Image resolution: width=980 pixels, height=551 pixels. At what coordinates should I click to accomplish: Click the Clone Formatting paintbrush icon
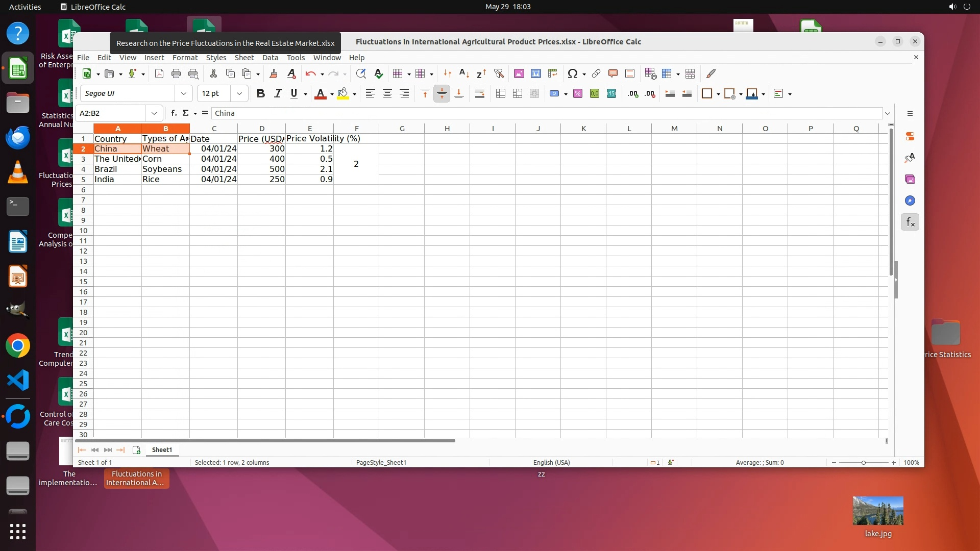[273, 73]
